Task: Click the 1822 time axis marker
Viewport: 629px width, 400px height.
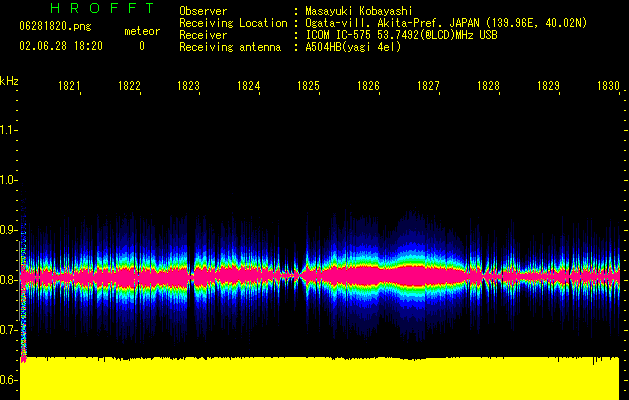Action: 129,86
